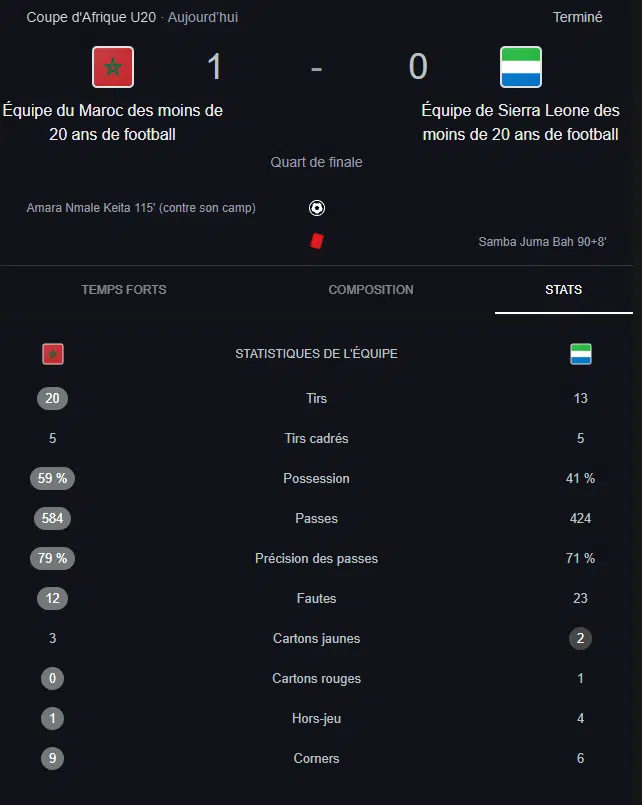Select the STATS tab
Screen dimensions: 642x805
563,290
